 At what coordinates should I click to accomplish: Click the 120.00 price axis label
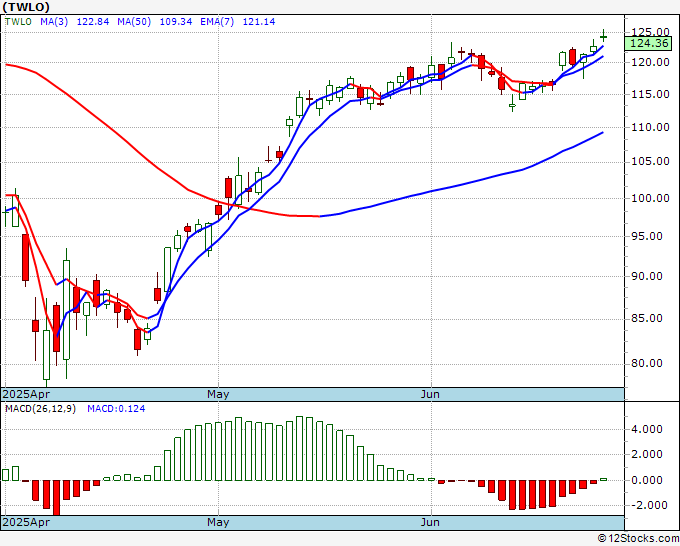tap(651, 62)
